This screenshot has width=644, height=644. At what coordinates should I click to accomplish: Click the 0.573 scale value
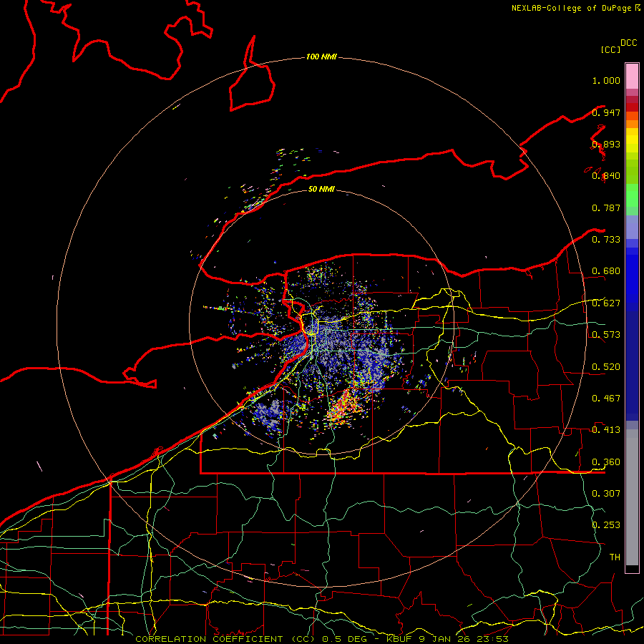click(x=606, y=335)
